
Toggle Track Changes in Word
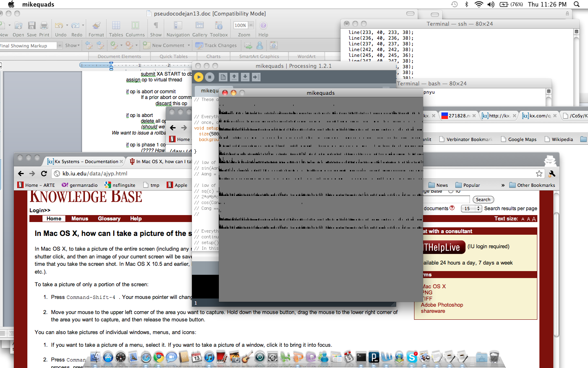216,45
